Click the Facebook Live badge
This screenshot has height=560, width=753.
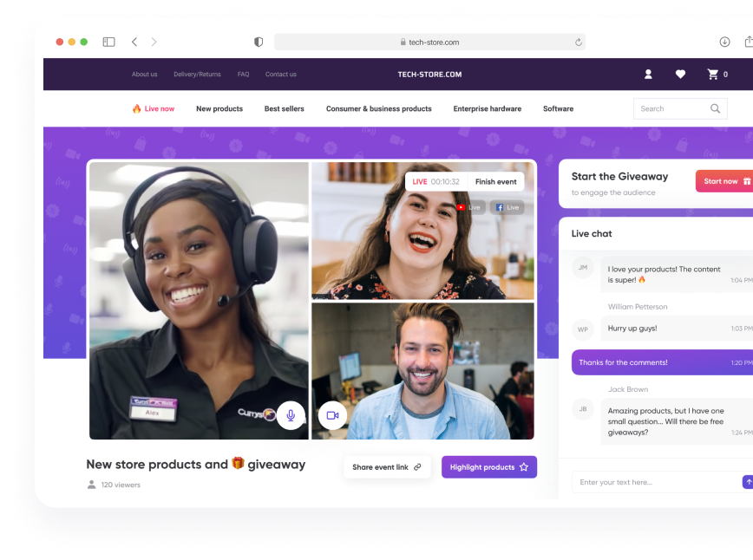(x=507, y=207)
